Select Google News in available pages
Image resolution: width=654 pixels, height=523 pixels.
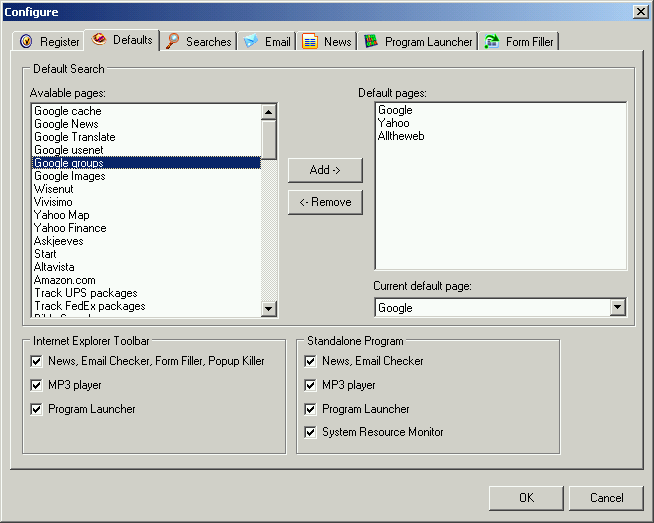(x=146, y=124)
